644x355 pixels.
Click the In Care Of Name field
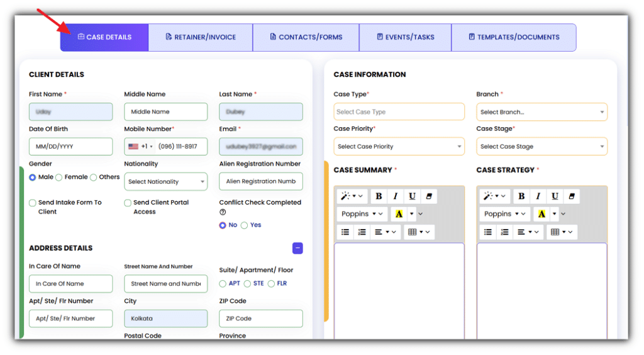[70, 283]
